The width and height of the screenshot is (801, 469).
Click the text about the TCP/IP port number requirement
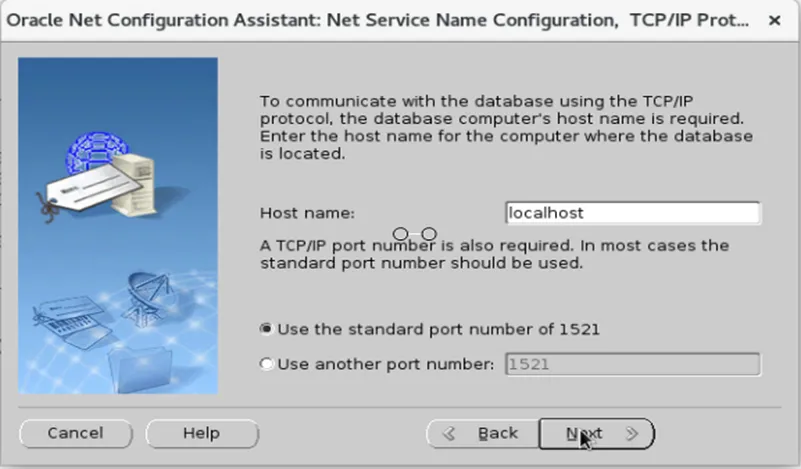[x=494, y=254]
